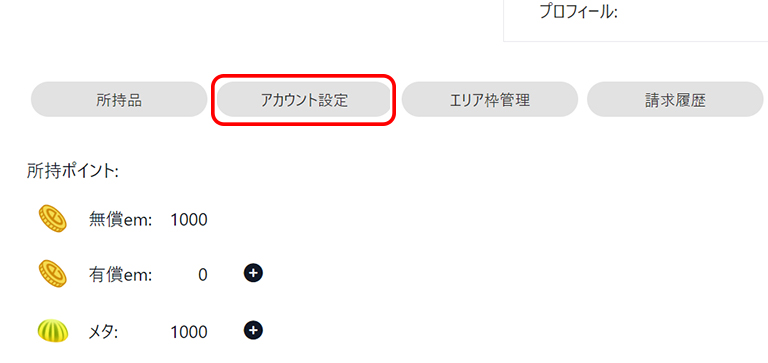Show the 請求履歴 tab
The width and height of the screenshot is (768, 363).
pyautogui.click(x=675, y=99)
